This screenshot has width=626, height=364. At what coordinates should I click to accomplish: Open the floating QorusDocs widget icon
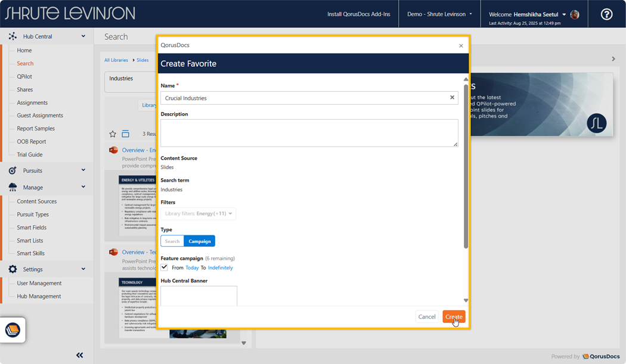click(13, 329)
